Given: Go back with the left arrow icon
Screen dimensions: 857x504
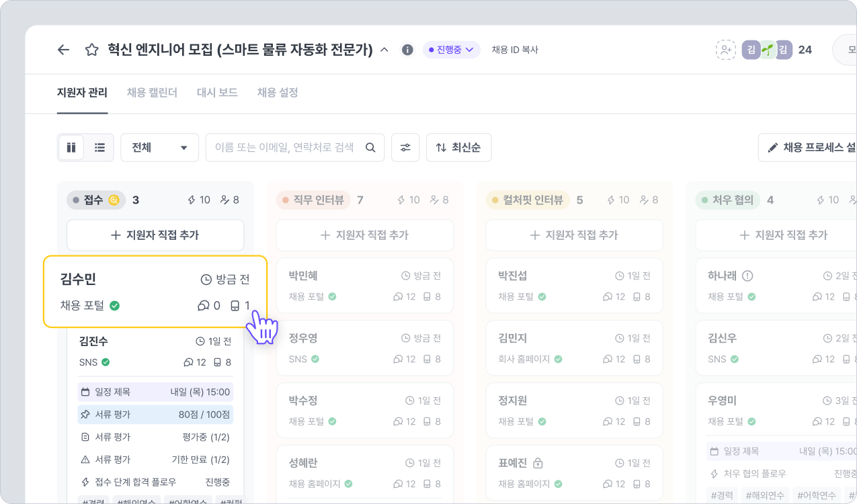Looking at the screenshot, I should [x=63, y=50].
